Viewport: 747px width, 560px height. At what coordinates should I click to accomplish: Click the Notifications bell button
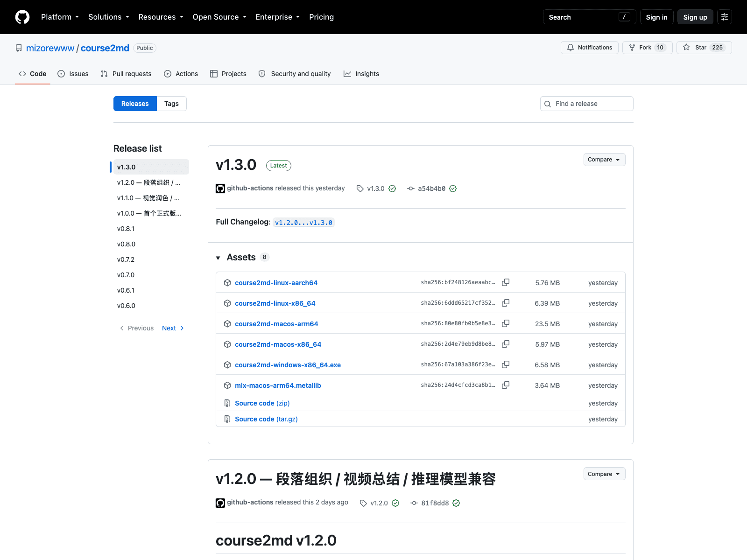590,48
